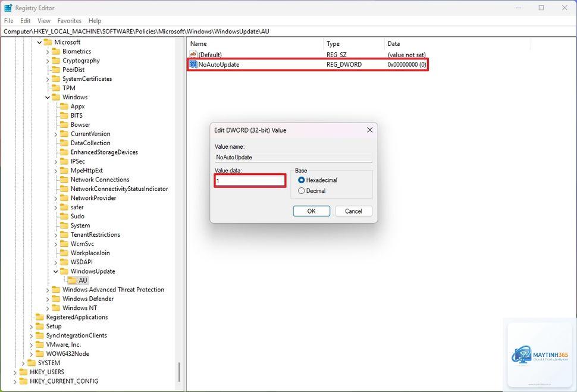Collapse the Windows key

click(x=48, y=98)
